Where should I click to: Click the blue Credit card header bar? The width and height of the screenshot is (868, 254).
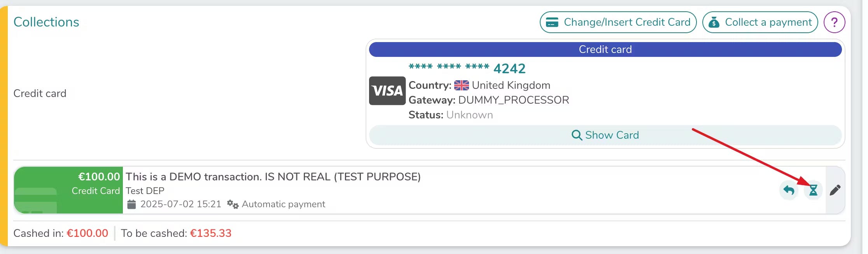(605, 49)
